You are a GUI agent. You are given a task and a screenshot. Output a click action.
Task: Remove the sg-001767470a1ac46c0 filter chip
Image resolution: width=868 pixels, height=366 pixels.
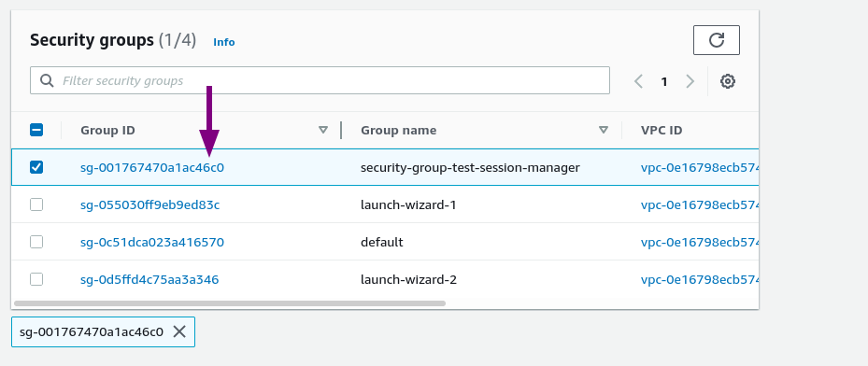[179, 331]
